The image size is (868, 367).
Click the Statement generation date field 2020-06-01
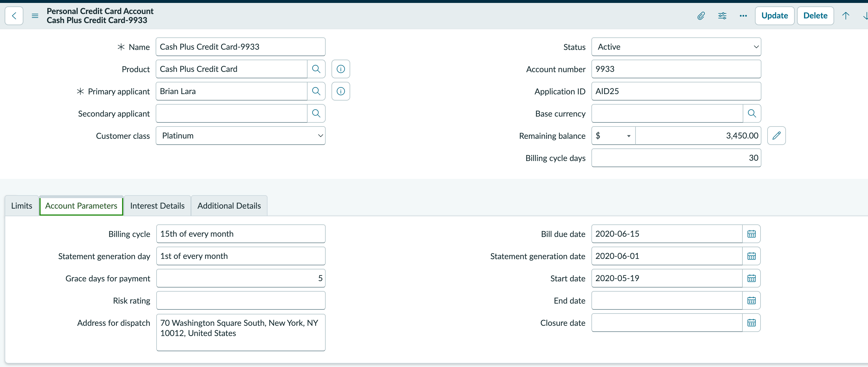pos(666,256)
